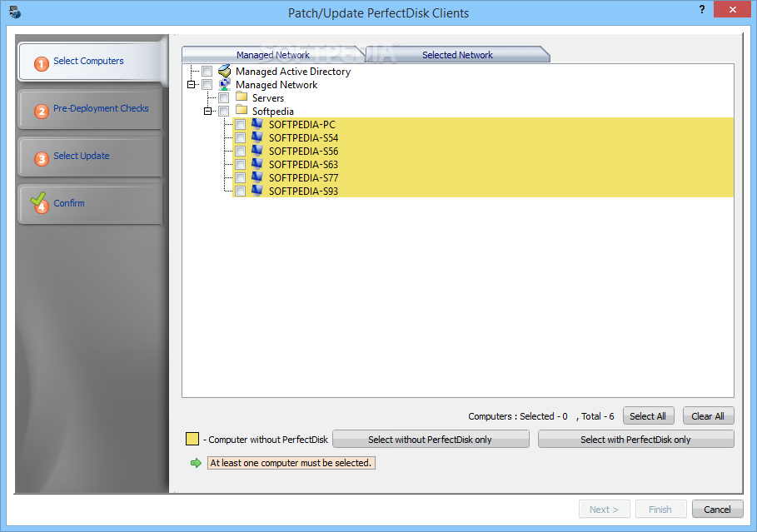Tick the SOFTPEDIA-S54 checkbox

(241, 138)
